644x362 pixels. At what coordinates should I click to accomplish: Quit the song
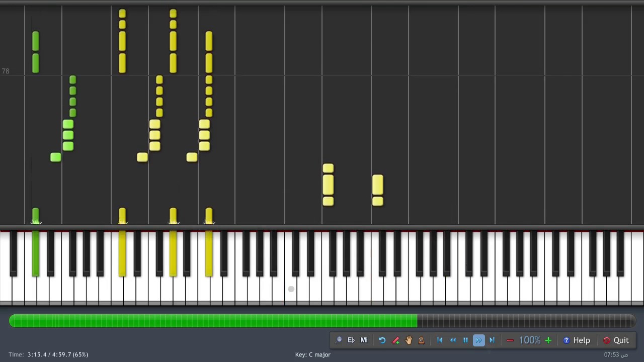pos(616,340)
